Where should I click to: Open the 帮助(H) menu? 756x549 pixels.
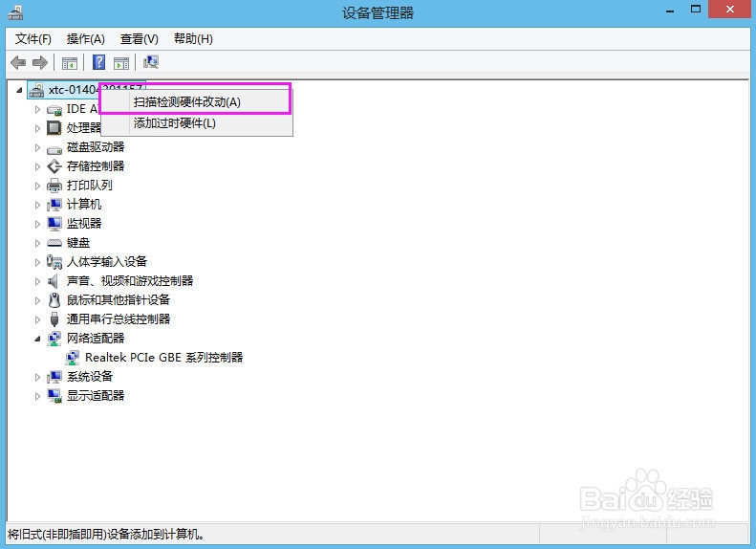193,39
